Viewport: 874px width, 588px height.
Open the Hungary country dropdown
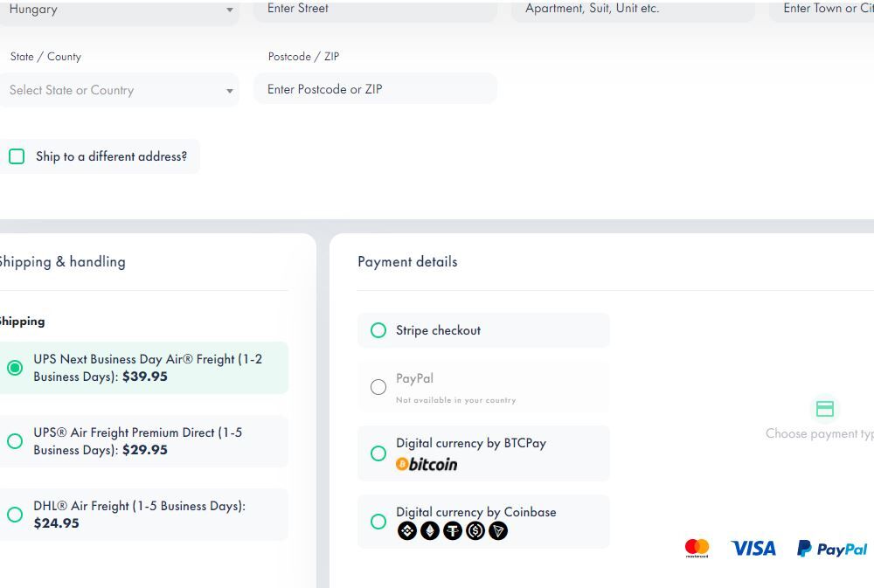click(x=119, y=10)
